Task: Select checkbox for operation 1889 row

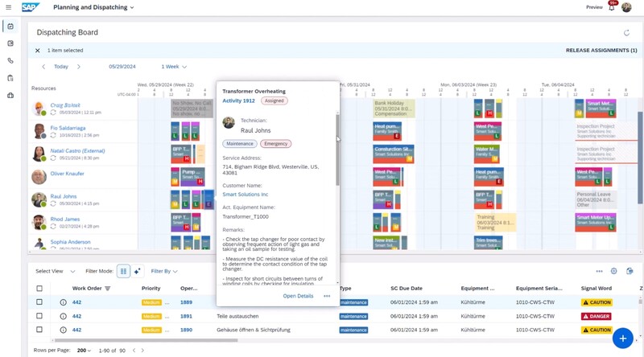Action: 39,302
